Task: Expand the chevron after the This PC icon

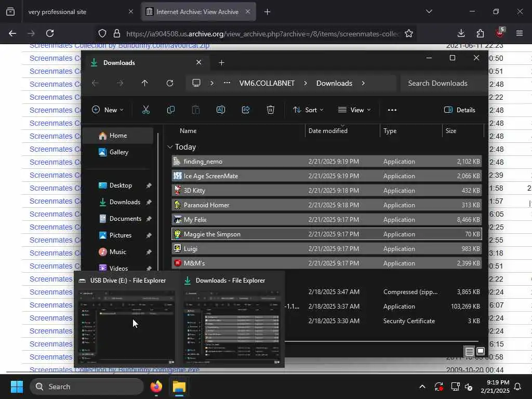Action: [x=212, y=83]
